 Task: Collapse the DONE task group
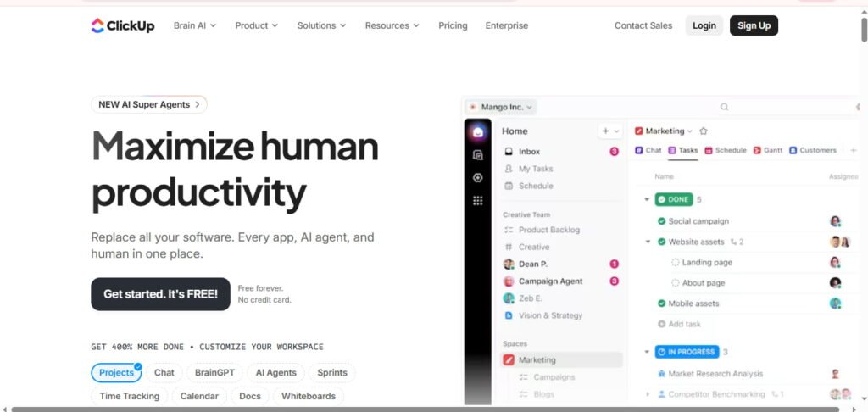(x=646, y=199)
